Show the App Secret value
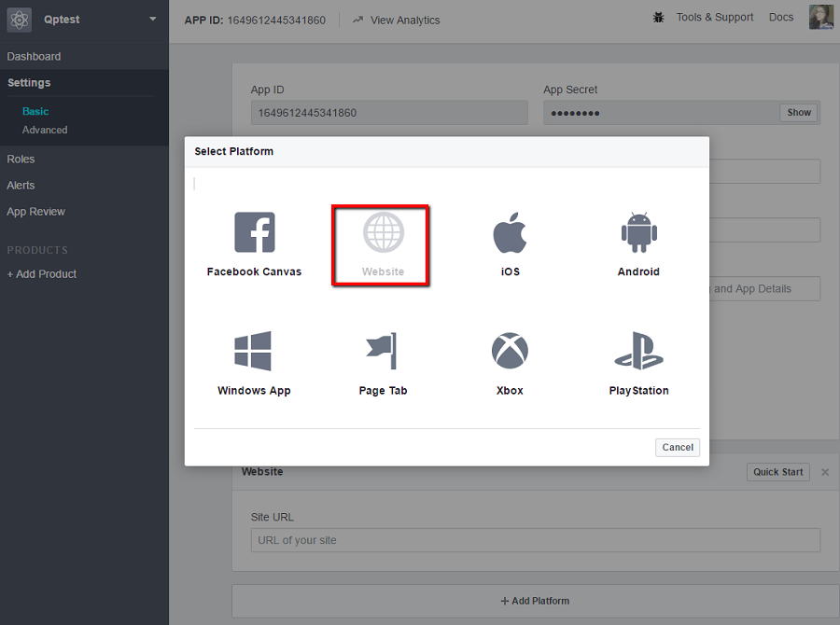The height and width of the screenshot is (625, 840). click(799, 113)
